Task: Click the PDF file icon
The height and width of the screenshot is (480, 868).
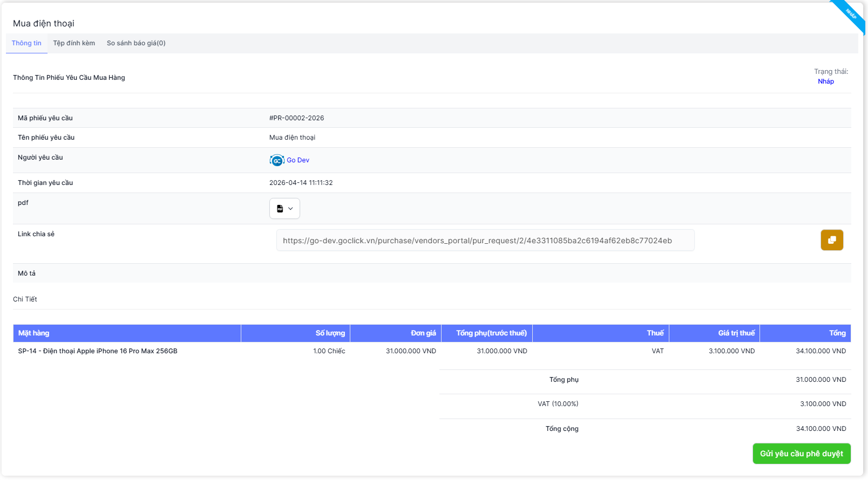Action: (280, 209)
